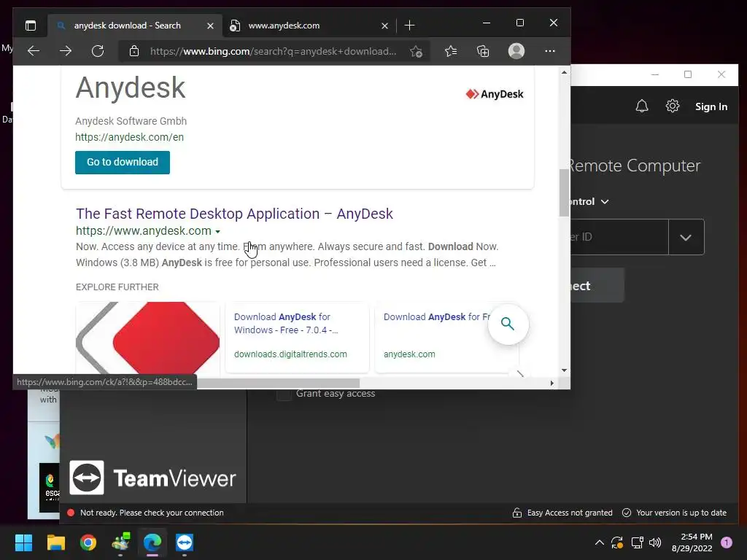
Task: Switch to TeamViewer taskbar icon
Action: point(185,542)
